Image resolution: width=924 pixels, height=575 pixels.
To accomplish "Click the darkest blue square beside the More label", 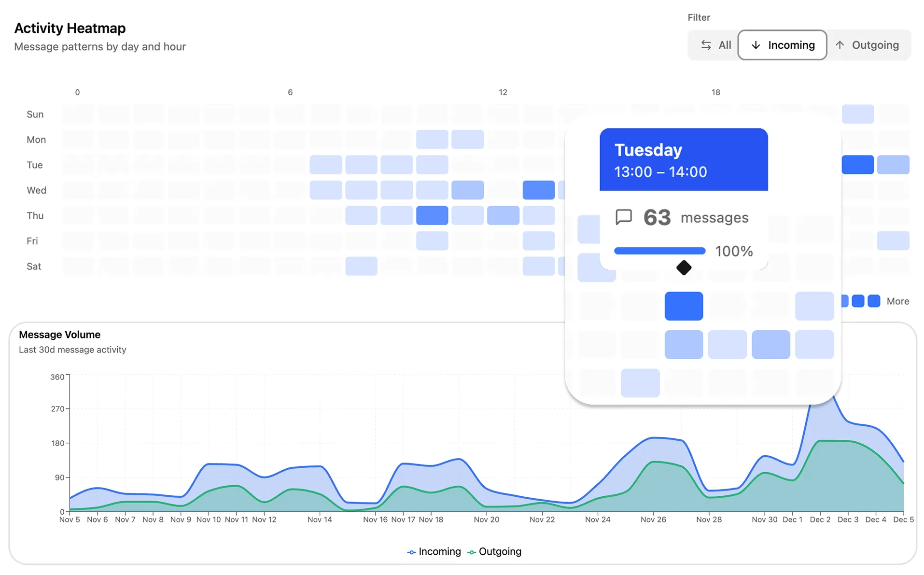I will point(873,301).
